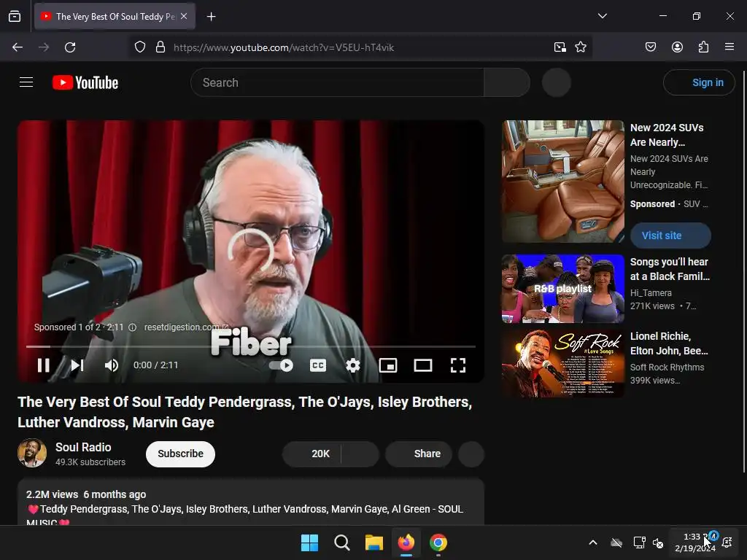Open the tracking protection shield icon
This screenshot has width=747, height=560.
(x=139, y=47)
